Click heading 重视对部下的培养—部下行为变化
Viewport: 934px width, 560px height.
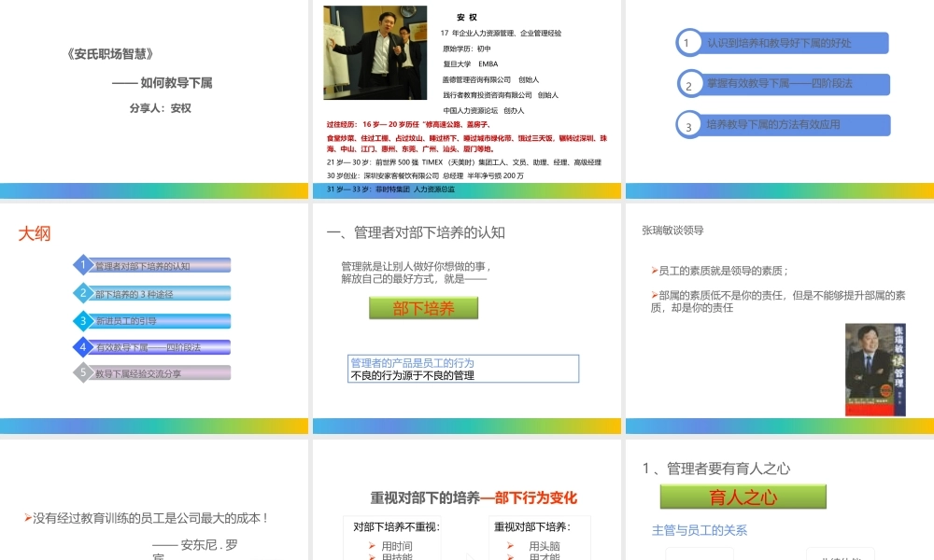point(474,498)
